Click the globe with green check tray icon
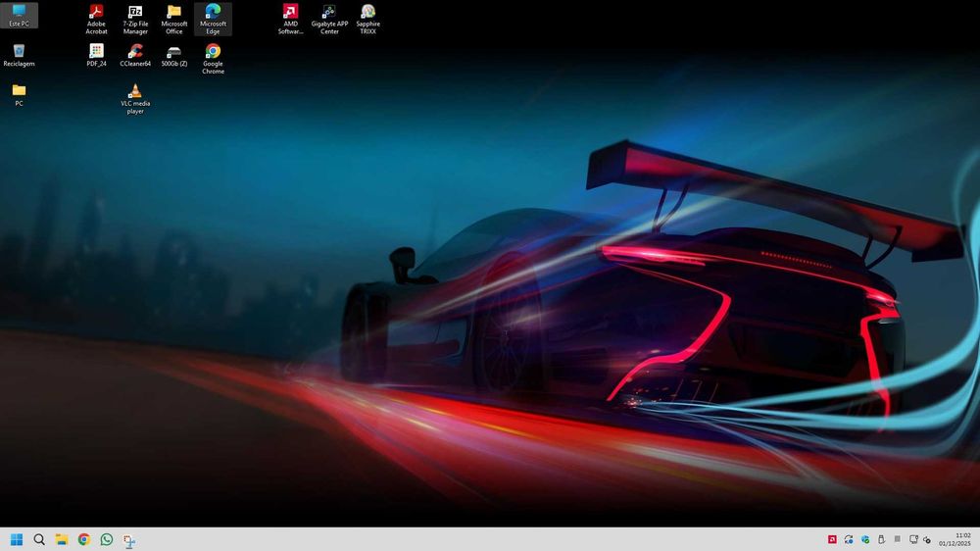The width and height of the screenshot is (980, 551). (x=865, y=539)
